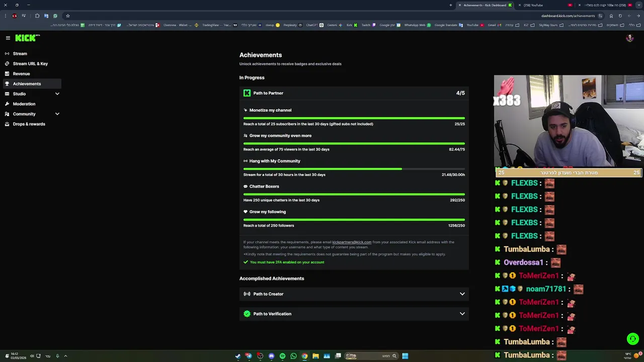
Task: Open the ChatGPT bookmark
Action: pyautogui.click(x=314, y=25)
